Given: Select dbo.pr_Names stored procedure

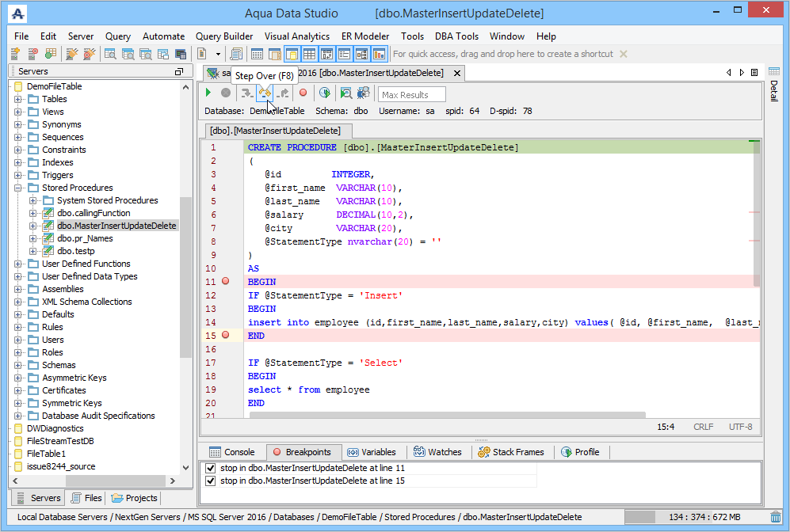Looking at the screenshot, I should pyautogui.click(x=85, y=238).
